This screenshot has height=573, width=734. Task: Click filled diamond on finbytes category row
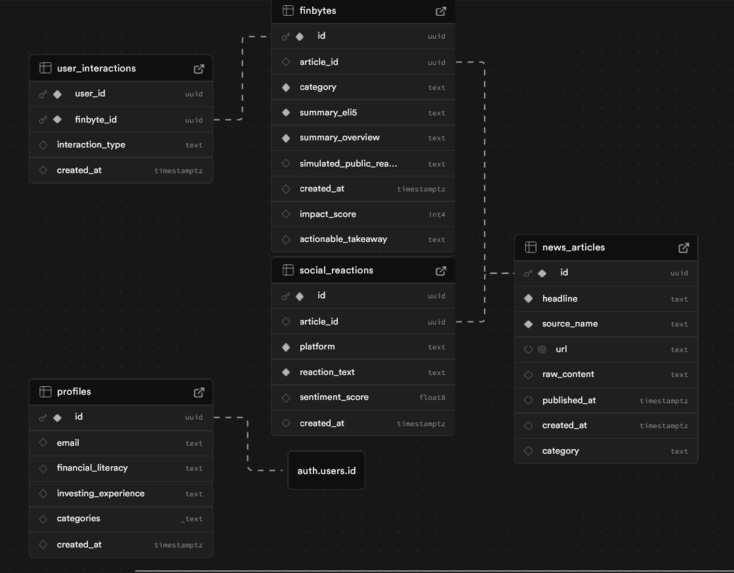coord(286,87)
